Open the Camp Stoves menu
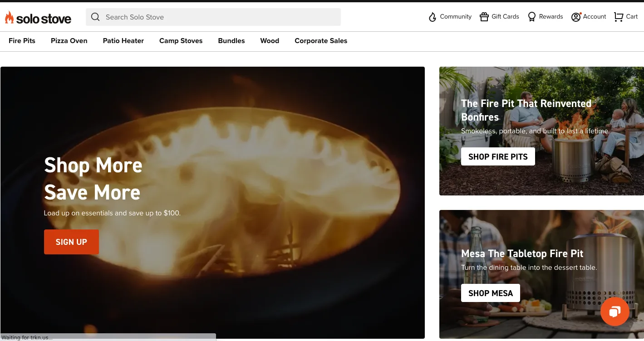Screen dimensions: 644x341 pos(181,41)
